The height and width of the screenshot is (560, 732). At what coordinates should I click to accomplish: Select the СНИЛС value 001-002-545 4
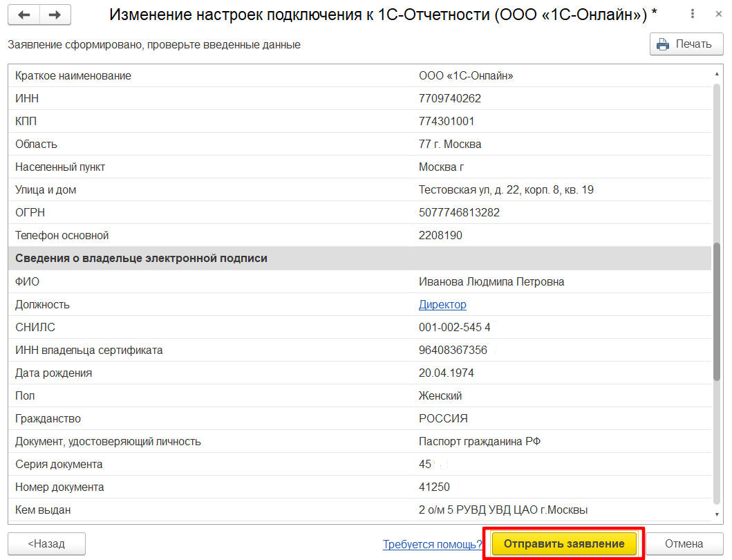[455, 328]
